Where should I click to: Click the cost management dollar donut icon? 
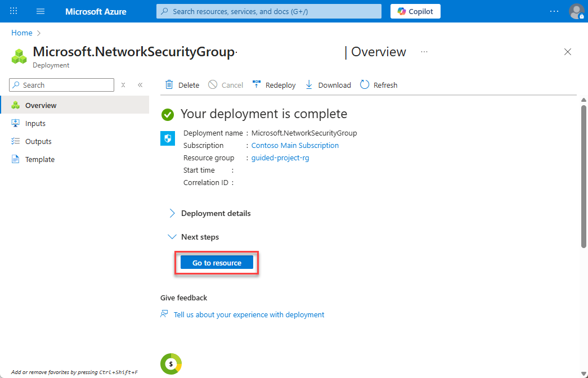click(x=172, y=364)
